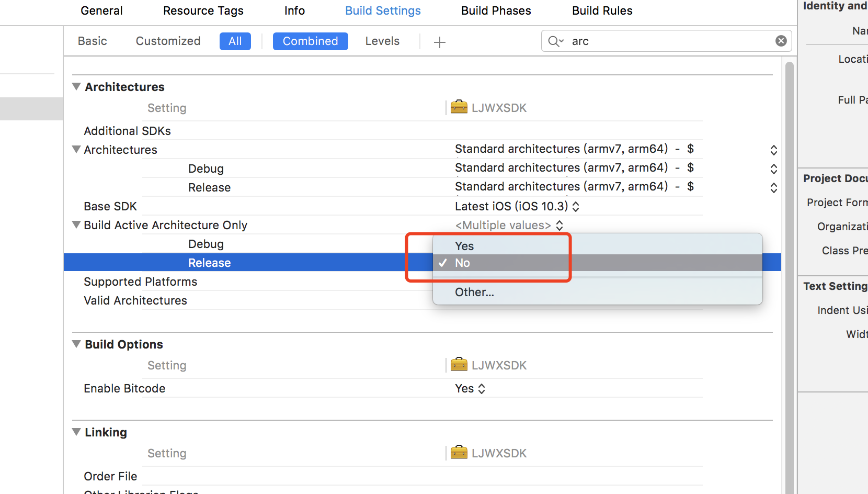
Task: Click the LJWXSDK toolbox icon under Linking
Action: (x=459, y=453)
